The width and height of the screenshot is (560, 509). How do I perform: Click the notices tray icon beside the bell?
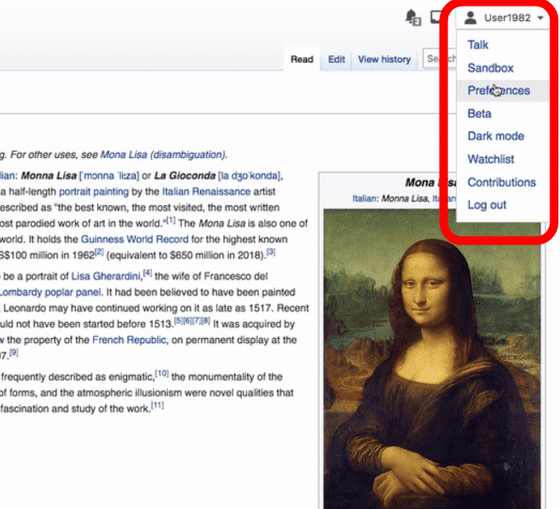pos(436,16)
